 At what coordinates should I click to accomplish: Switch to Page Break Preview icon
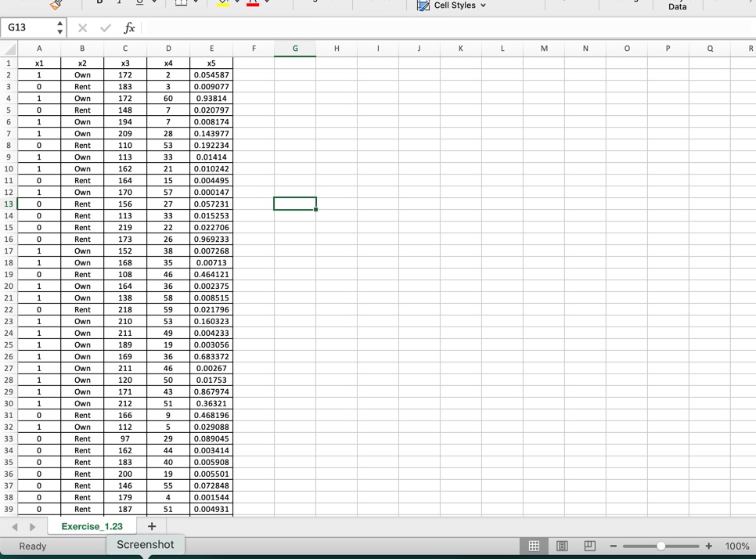click(x=589, y=546)
